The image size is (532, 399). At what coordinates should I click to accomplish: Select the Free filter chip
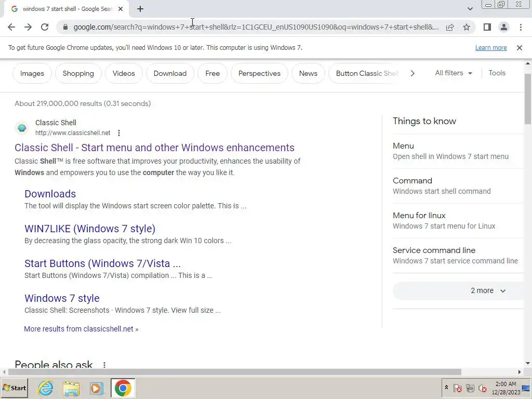pos(212,73)
